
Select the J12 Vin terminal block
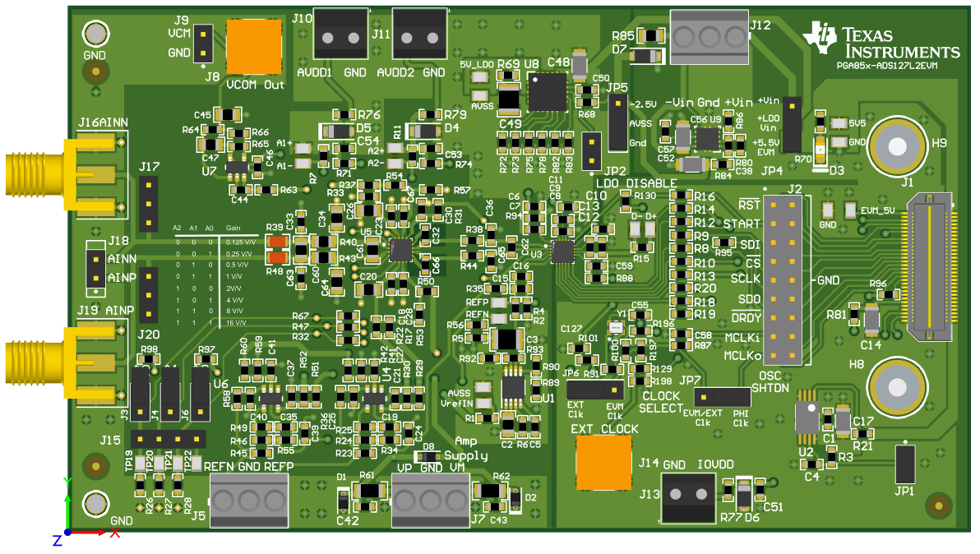(x=709, y=36)
